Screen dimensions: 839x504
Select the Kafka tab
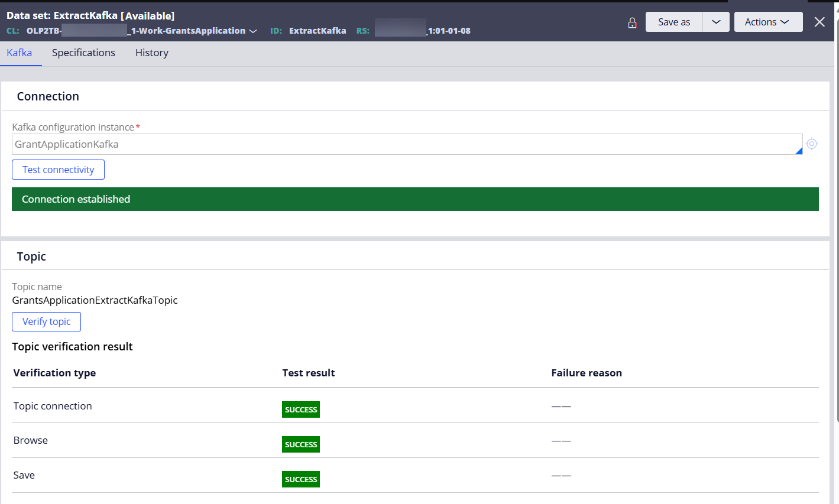20,53
